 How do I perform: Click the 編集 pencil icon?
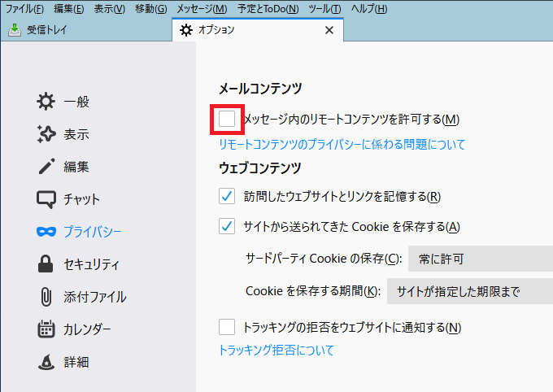pyautogui.click(x=46, y=166)
